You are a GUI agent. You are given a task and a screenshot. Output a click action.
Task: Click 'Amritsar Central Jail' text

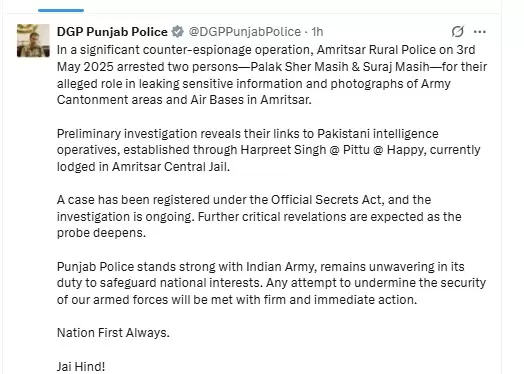click(x=169, y=166)
